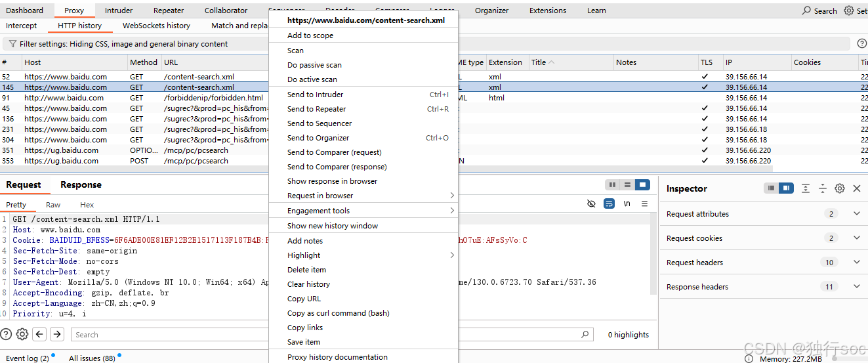The width and height of the screenshot is (868, 363).
Task: Open the help icon beside the filter bar
Action: [862, 43]
